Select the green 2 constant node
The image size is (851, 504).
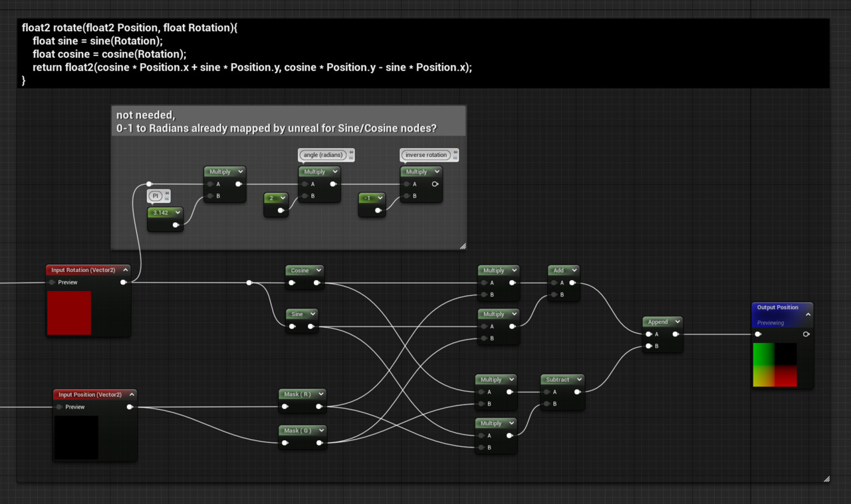[x=274, y=197]
